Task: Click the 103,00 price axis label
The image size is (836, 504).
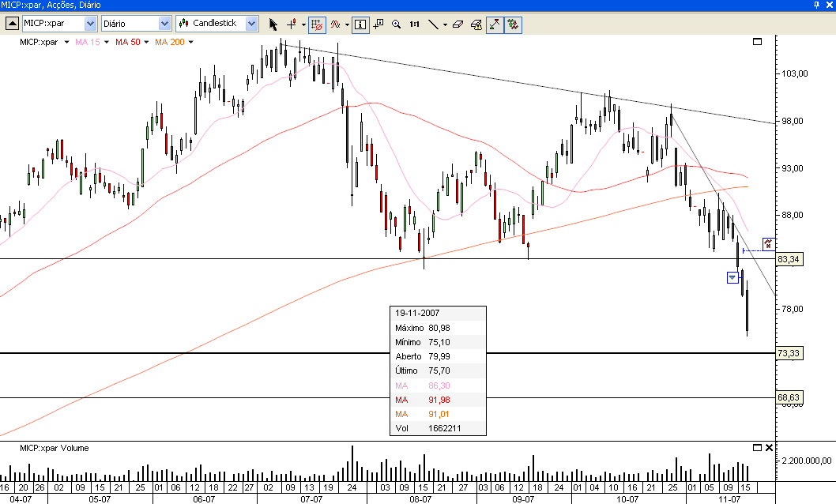Action: click(794, 73)
